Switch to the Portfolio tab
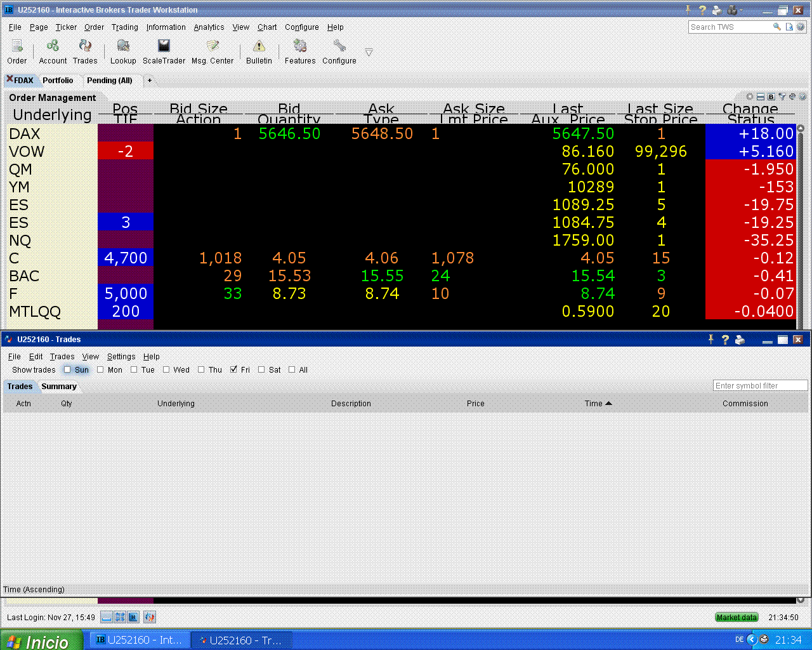 (x=58, y=80)
